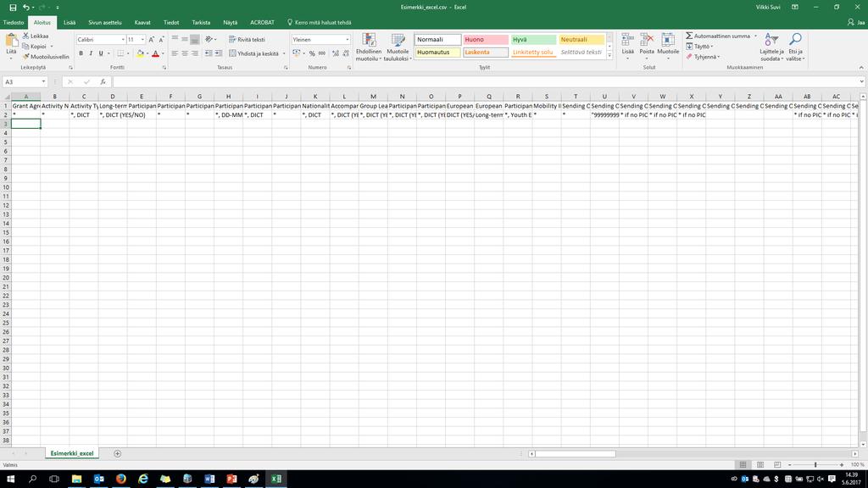The image size is (868, 488).
Task: Open Firefox from the taskbar
Action: pos(120,479)
